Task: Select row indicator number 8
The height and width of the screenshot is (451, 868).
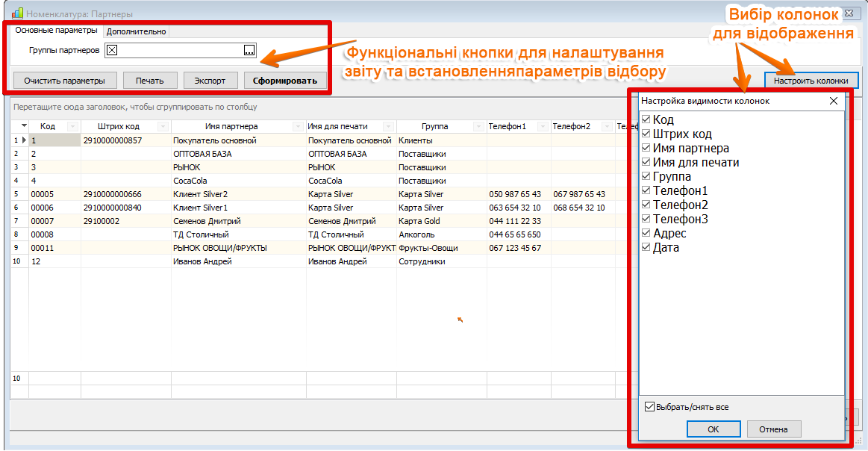Action: click(x=19, y=234)
